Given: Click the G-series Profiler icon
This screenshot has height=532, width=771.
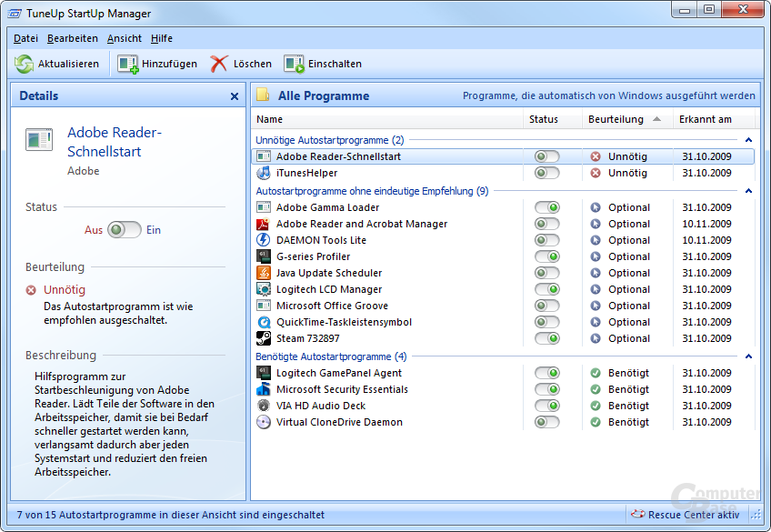Looking at the screenshot, I should 264,256.
